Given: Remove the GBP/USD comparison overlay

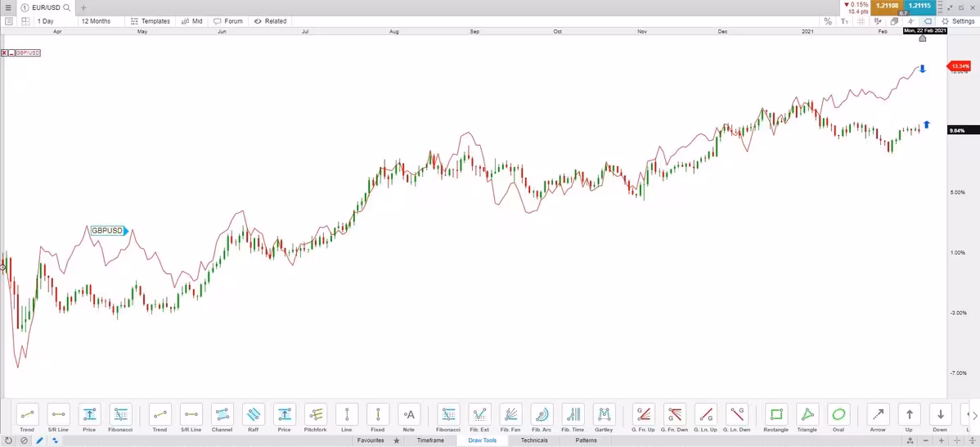Looking at the screenshot, I should [5, 52].
